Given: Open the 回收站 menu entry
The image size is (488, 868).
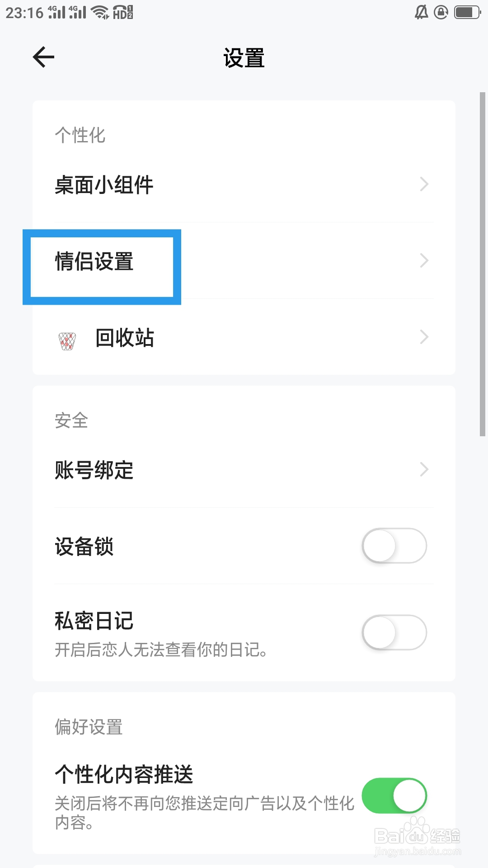Looking at the screenshot, I should 125,338.
